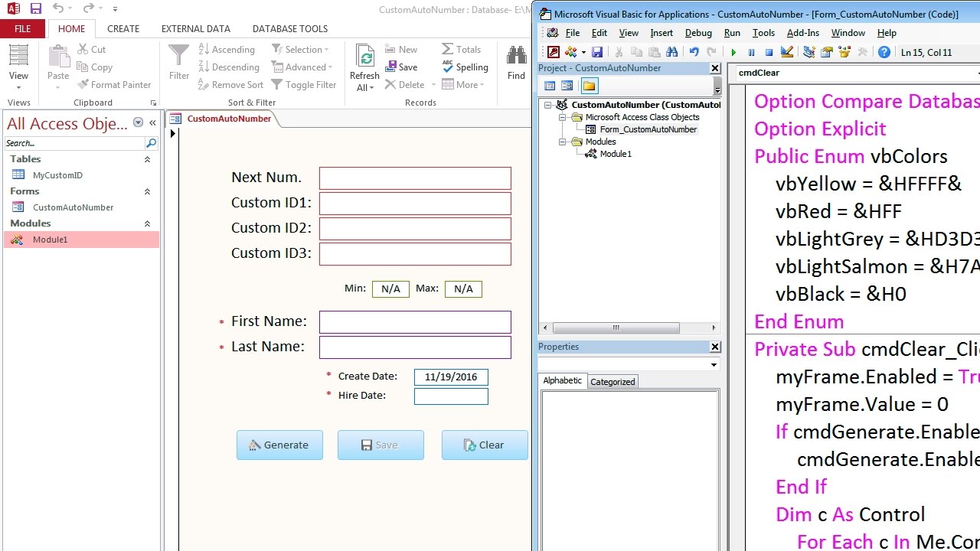Open the Debug menu in VBA editor
Image resolution: width=980 pixels, height=551 pixels.
698,33
